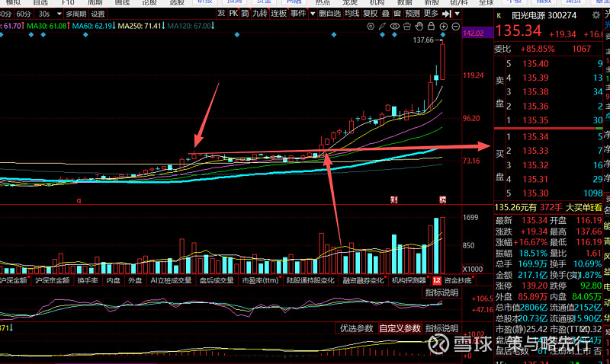610x364 pixels.
Task: Switch to 机构探测器 indicator tab
Action: (x=409, y=280)
